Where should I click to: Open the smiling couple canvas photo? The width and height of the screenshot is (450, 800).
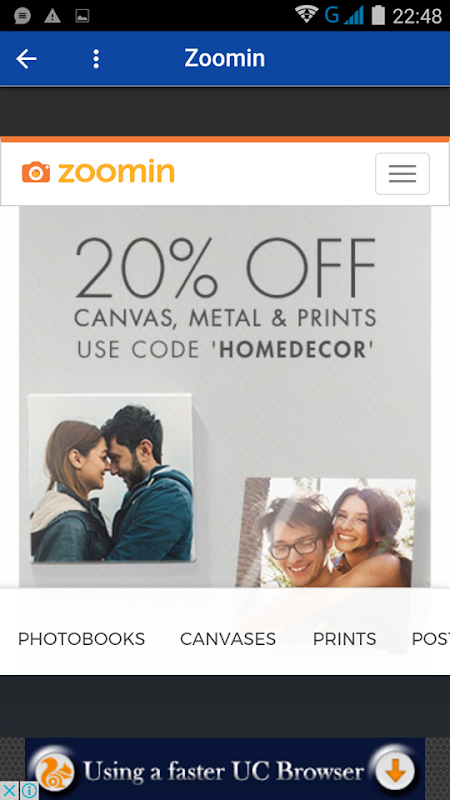click(327, 533)
